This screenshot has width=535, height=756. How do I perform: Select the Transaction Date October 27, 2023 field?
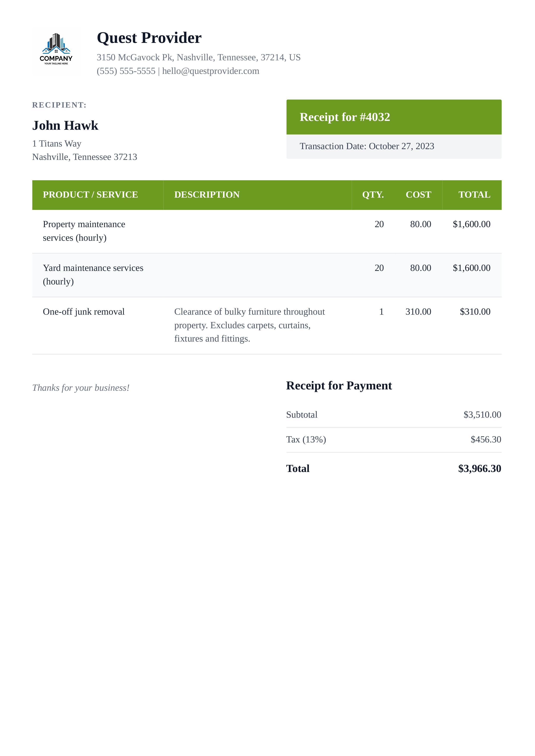point(367,146)
